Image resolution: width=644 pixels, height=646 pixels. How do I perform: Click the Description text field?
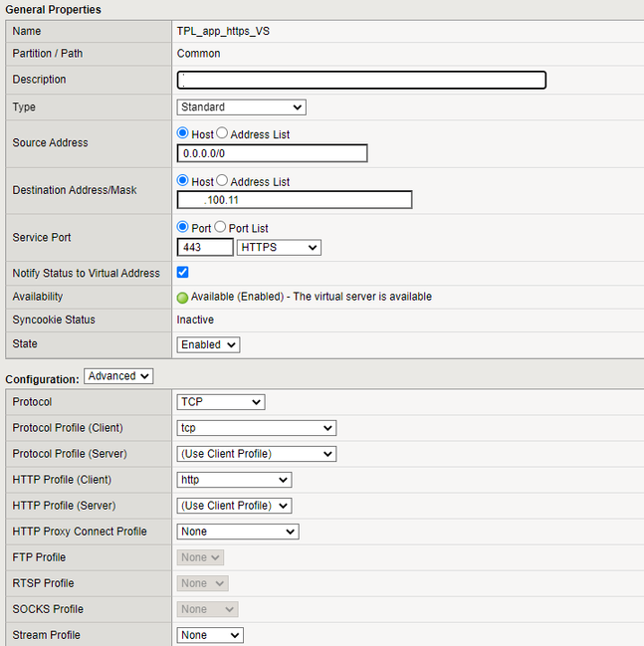[x=361, y=81]
